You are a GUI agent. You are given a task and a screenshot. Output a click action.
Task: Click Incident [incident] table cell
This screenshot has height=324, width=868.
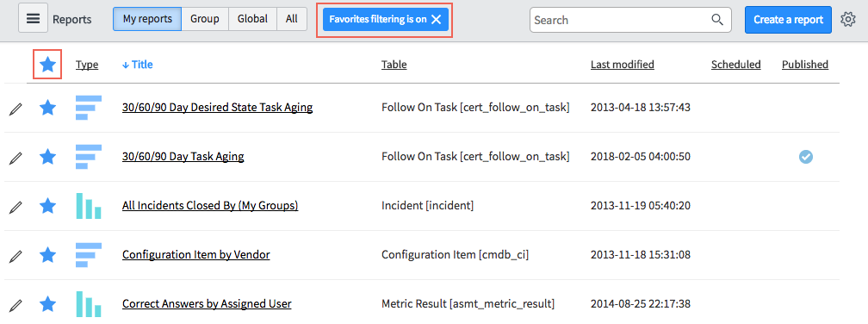[427, 205]
